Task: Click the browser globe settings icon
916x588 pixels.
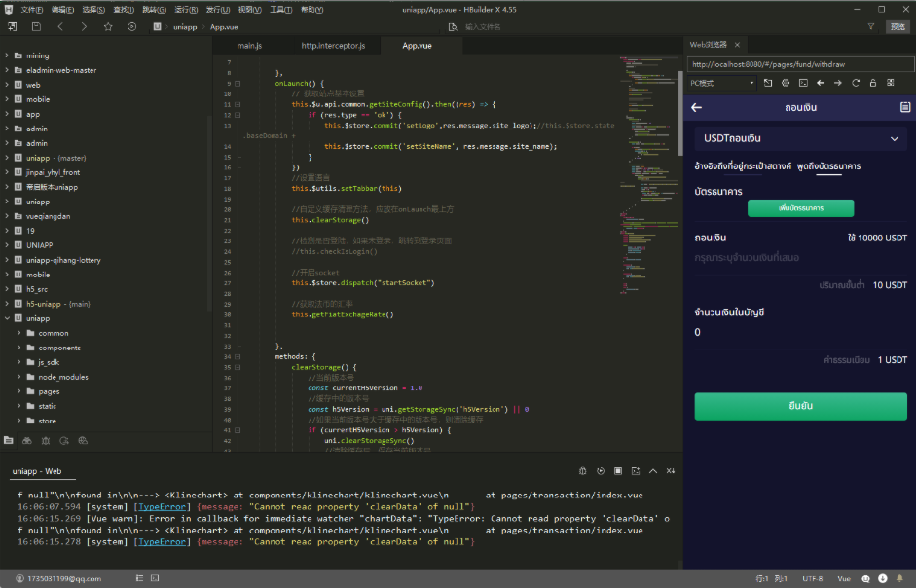Action: tap(786, 83)
